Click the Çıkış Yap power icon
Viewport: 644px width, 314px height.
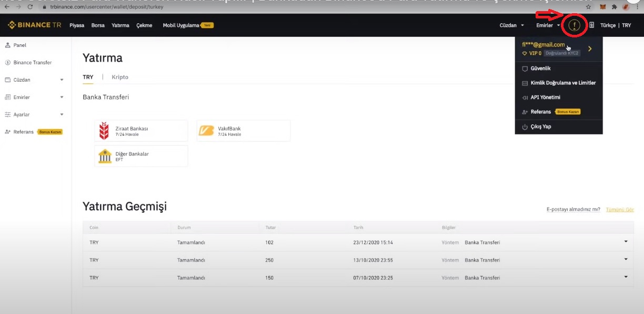[525, 127]
